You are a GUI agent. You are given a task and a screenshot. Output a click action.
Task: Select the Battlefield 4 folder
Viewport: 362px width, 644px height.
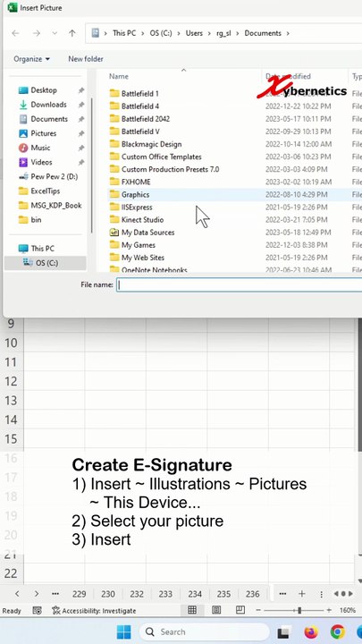click(140, 106)
